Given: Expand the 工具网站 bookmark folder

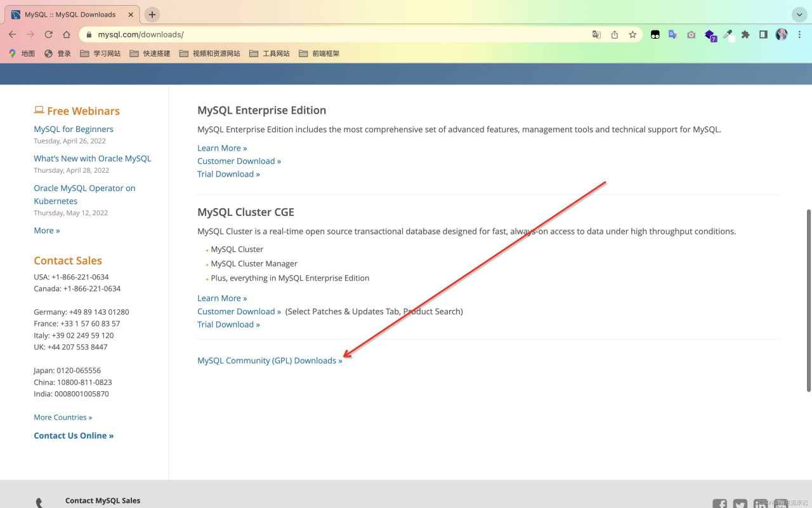Looking at the screenshot, I should (x=270, y=53).
